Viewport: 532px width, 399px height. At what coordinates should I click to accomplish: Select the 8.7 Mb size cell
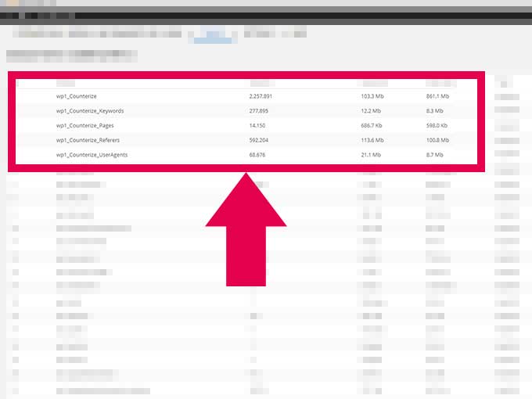click(435, 155)
